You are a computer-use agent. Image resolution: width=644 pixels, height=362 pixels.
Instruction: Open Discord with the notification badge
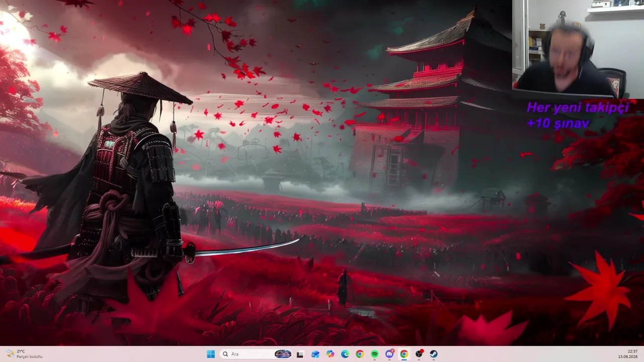click(x=389, y=354)
